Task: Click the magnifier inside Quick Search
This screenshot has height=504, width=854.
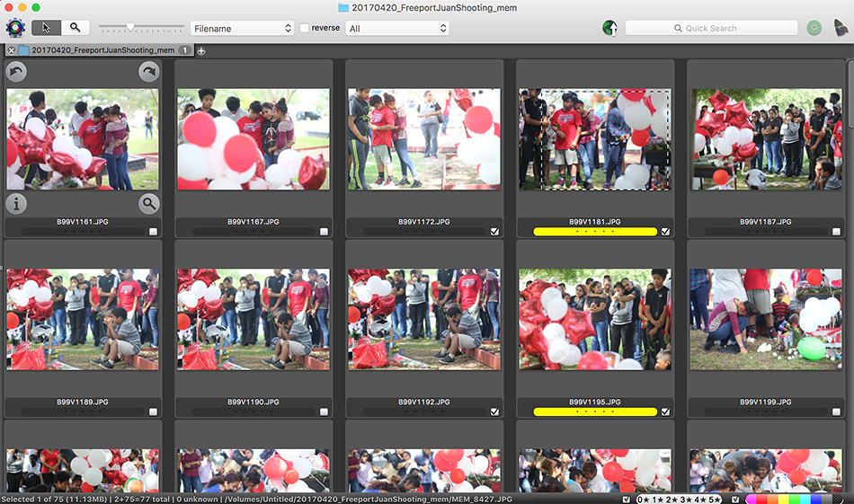Action: (x=678, y=29)
